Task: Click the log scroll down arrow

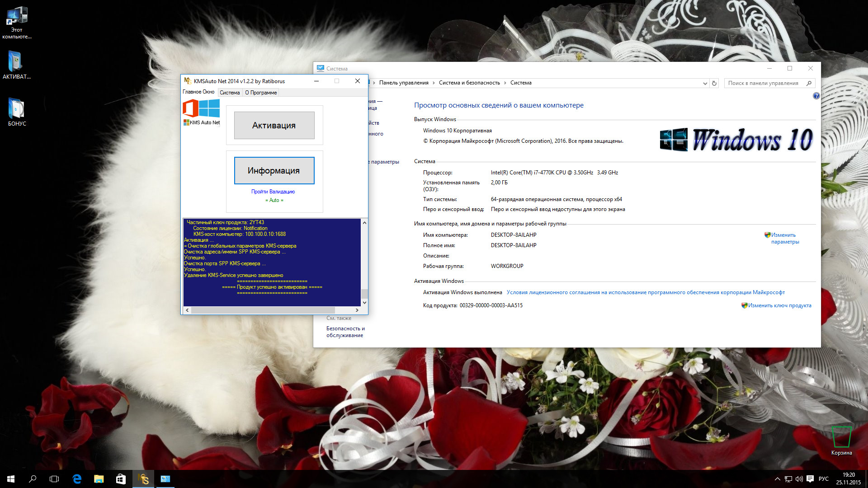Action: pos(364,302)
